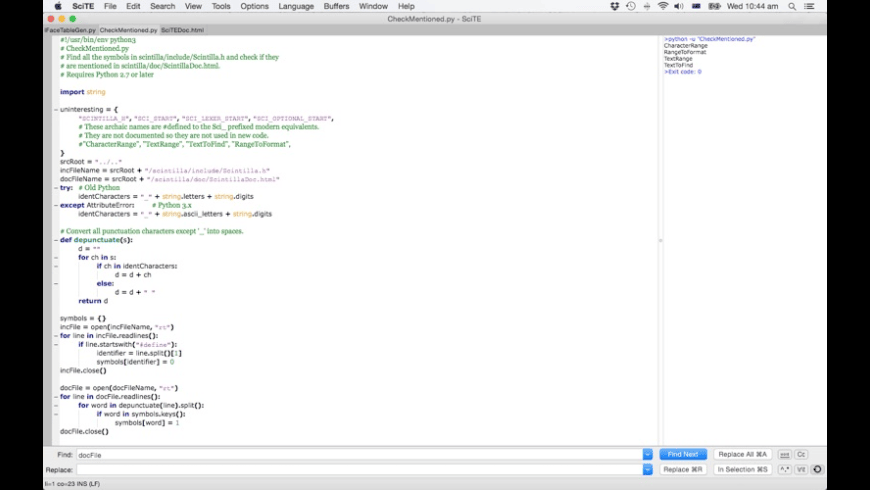870x490 pixels.
Task: Click the In Selection button
Action: pos(742,469)
